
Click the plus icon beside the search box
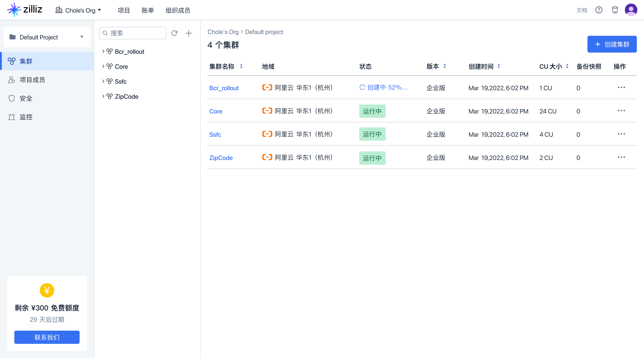[189, 33]
